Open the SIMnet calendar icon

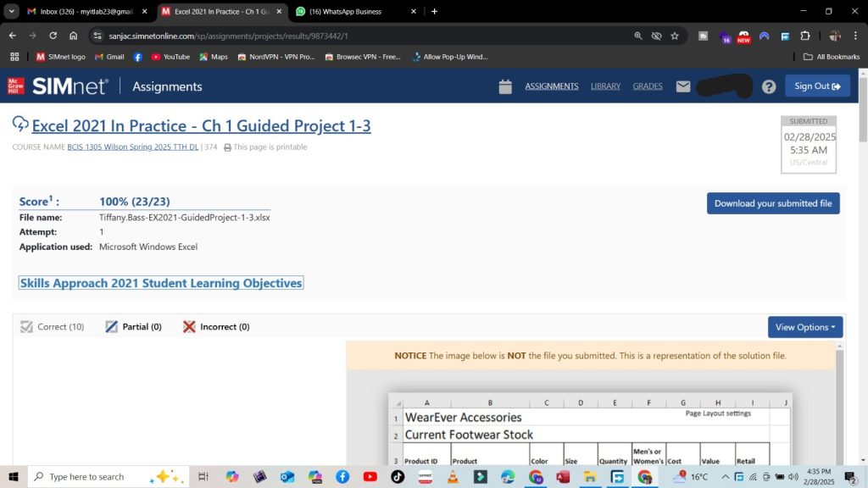click(505, 87)
